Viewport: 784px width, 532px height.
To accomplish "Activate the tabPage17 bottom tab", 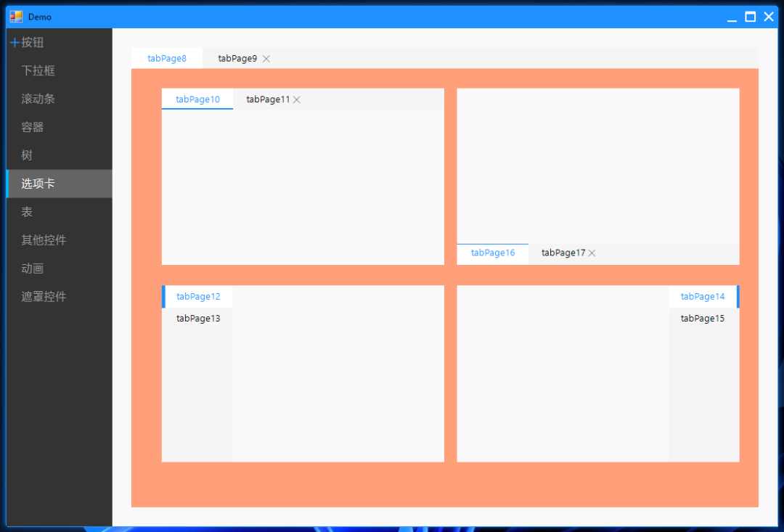I will [563, 253].
